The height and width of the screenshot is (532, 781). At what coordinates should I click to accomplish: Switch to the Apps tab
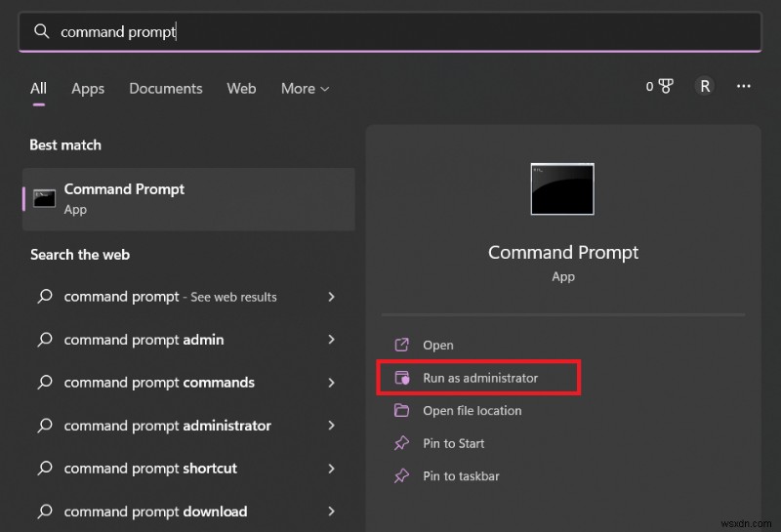pyautogui.click(x=88, y=88)
